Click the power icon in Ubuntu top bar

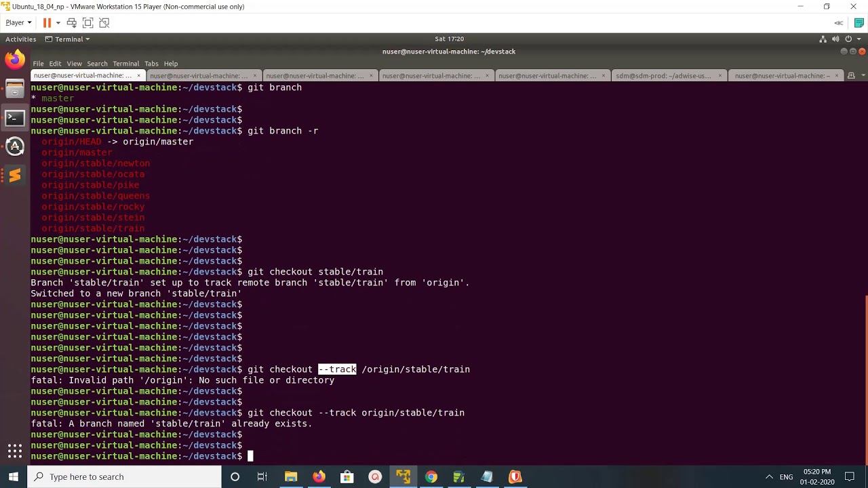[848, 39]
